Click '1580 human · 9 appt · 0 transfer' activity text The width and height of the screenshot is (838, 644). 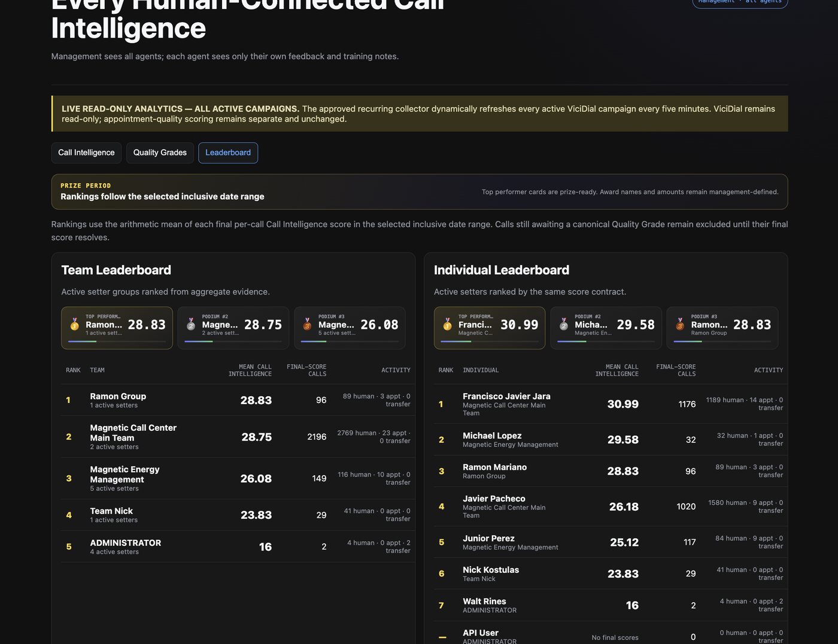746,506
